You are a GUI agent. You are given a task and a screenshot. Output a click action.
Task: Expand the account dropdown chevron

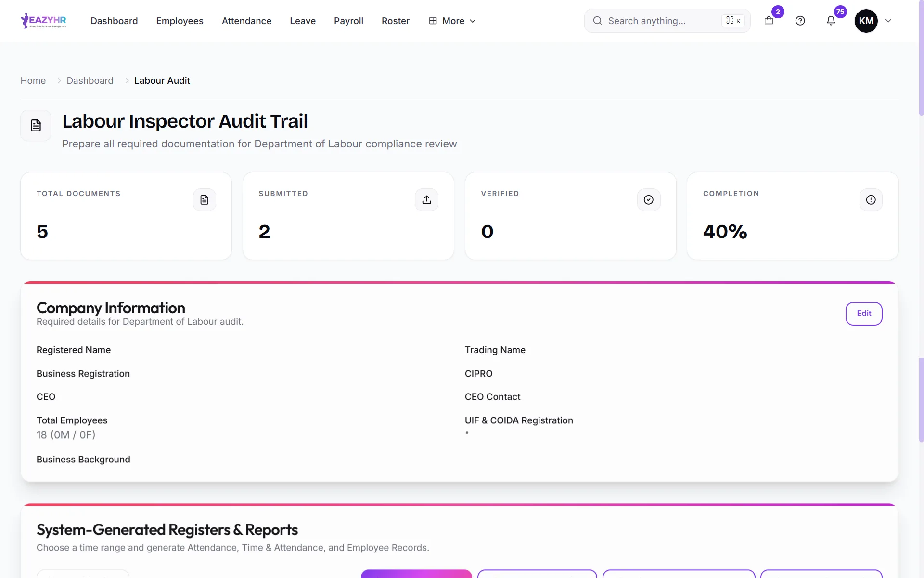888,21
